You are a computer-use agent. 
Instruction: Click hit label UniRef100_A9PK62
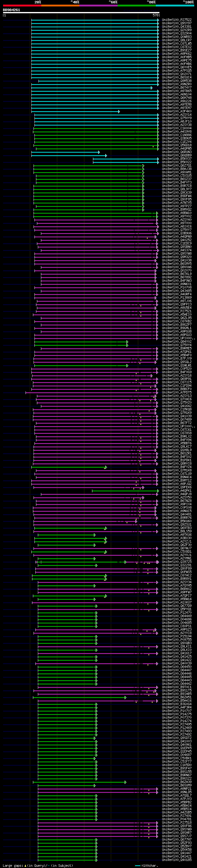177,54
